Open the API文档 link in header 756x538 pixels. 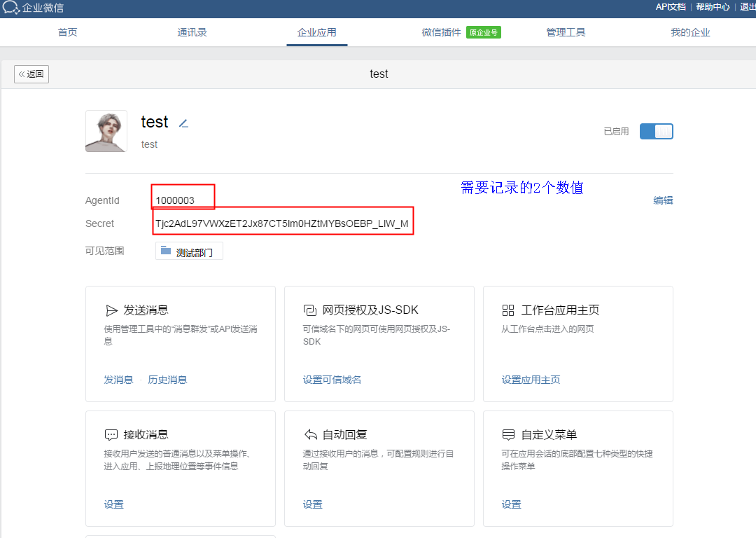[x=671, y=7]
